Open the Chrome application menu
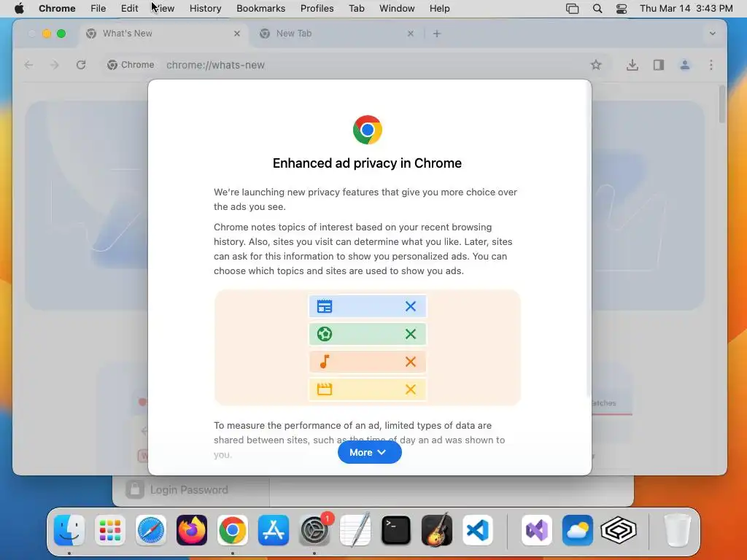This screenshot has width=747, height=560. (x=57, y=9)
